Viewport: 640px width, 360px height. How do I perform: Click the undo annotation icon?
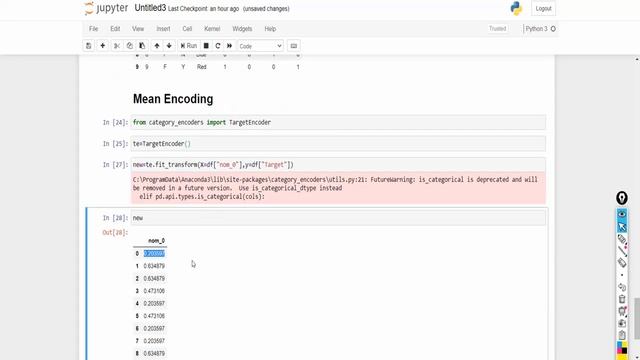(622, 287)
